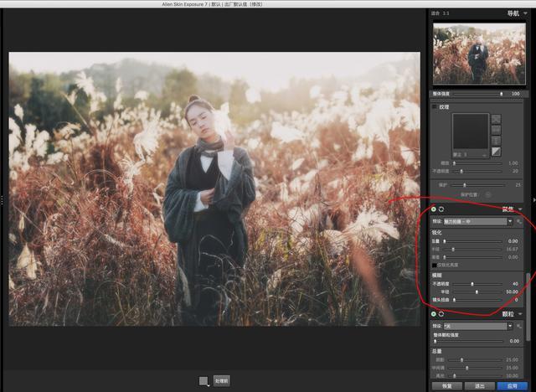Reset the 聚焦 (Focus) panel settings icon
Viewport: 536px width, 392px height.
click(x=441, y=209)
